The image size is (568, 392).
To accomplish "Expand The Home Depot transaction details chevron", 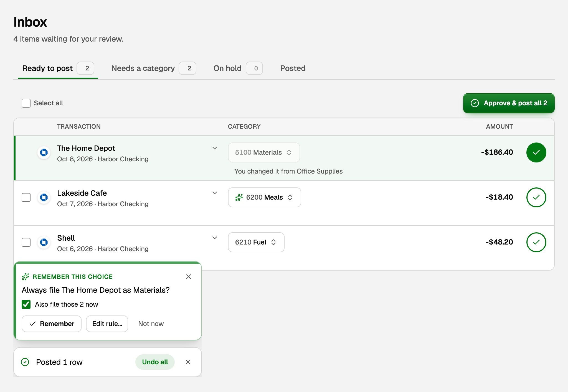I will pos(215,148).
